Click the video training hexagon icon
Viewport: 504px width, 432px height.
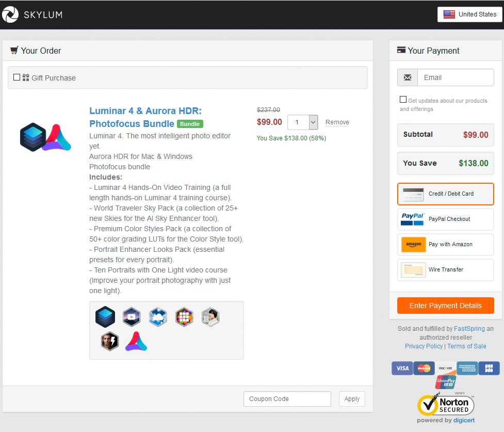coord(132,317)
